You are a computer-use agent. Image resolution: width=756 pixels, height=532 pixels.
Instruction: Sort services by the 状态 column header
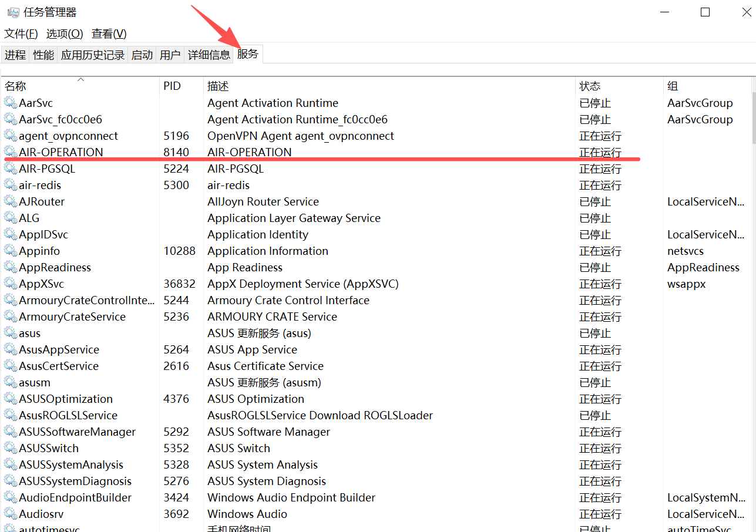click(x=590, y=86)
